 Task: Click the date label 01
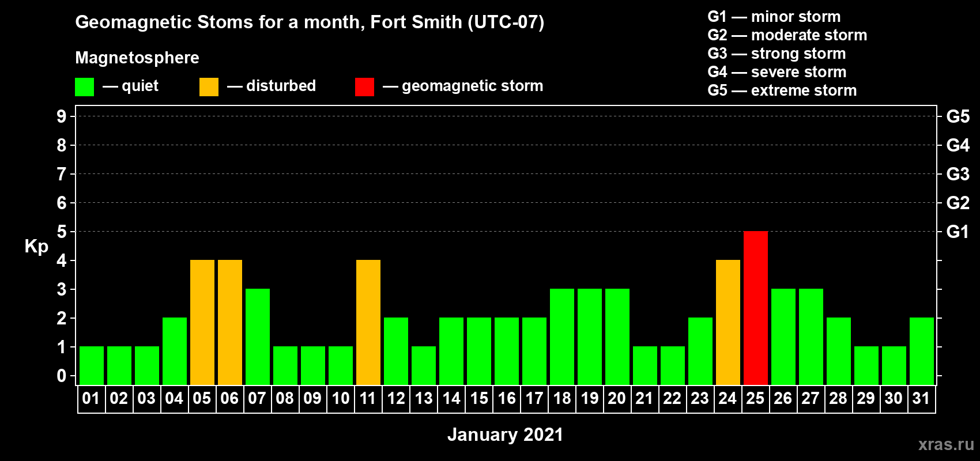[91, 398]
